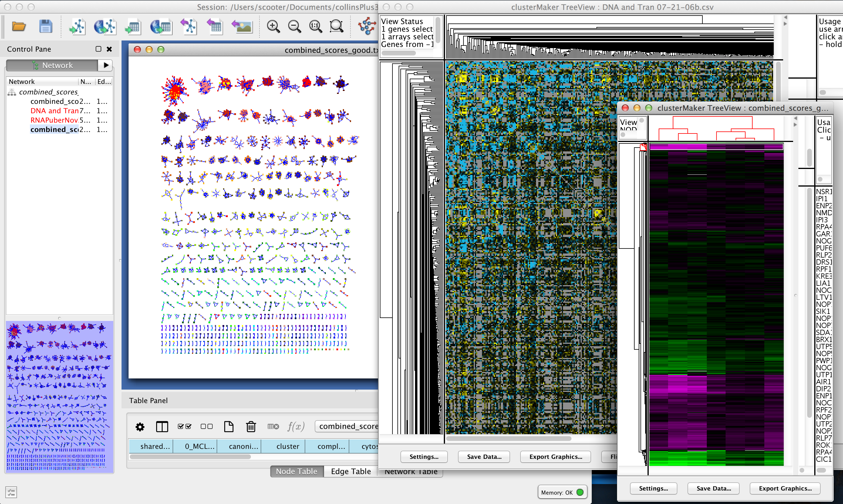The image size is (843, 504).
Task: Select all columns double-checkbox icon
Action: [x=185, y=426]
